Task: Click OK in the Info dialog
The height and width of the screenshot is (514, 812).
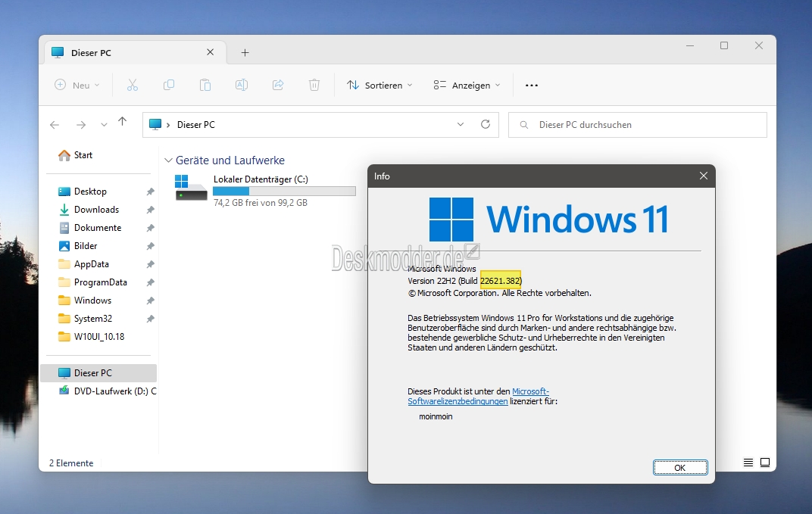Action: 680,467
